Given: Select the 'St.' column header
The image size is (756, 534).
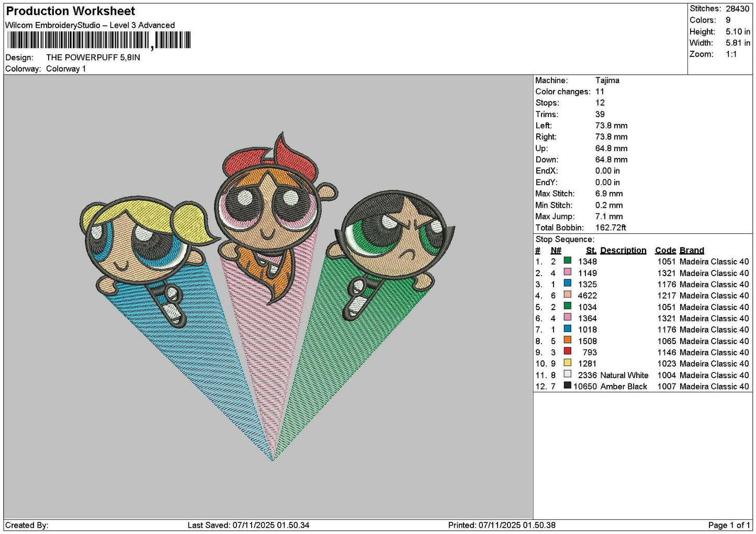Looking at the screenshot, I should click(x=591, y=251).
